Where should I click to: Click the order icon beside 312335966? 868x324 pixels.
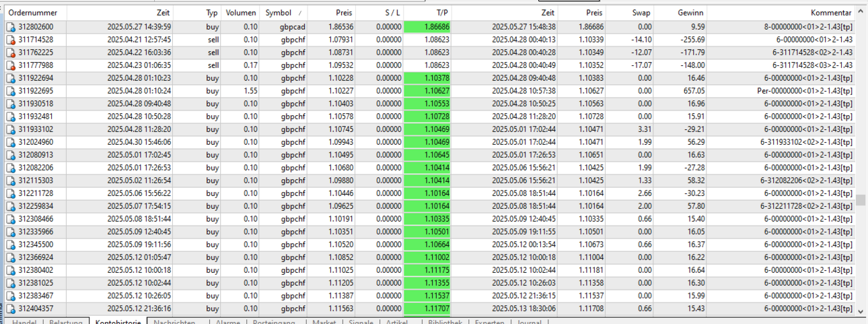coord(11,232)
